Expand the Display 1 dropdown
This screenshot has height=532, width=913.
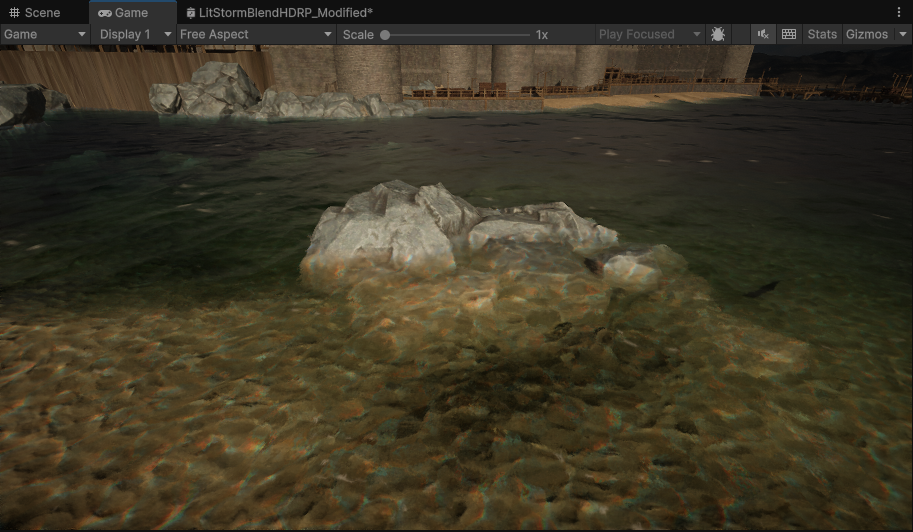coord(135,34)
